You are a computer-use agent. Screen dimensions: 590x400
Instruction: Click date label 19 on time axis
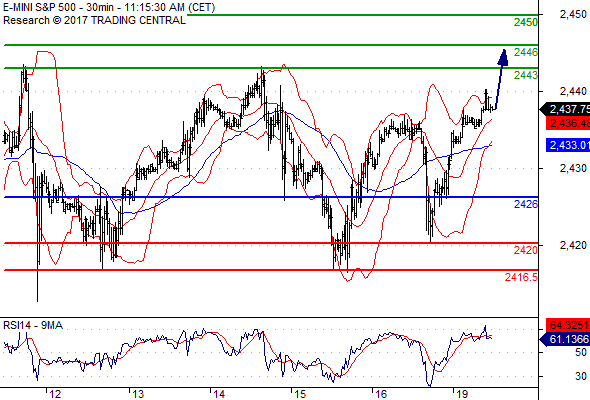462,394
